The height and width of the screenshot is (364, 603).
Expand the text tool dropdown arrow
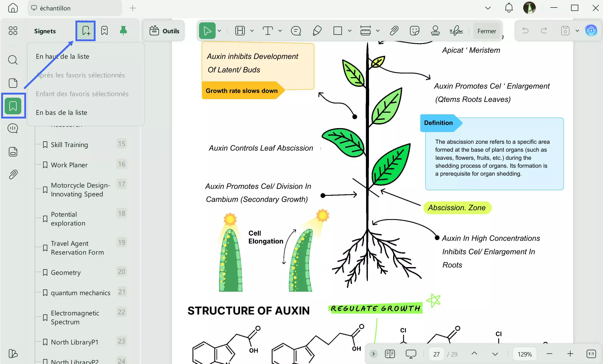[280, 31]
